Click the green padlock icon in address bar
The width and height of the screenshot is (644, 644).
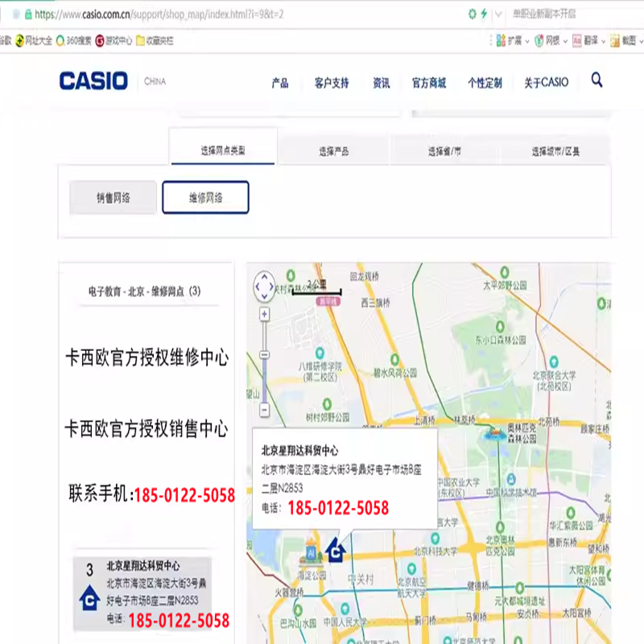(28, 14)
